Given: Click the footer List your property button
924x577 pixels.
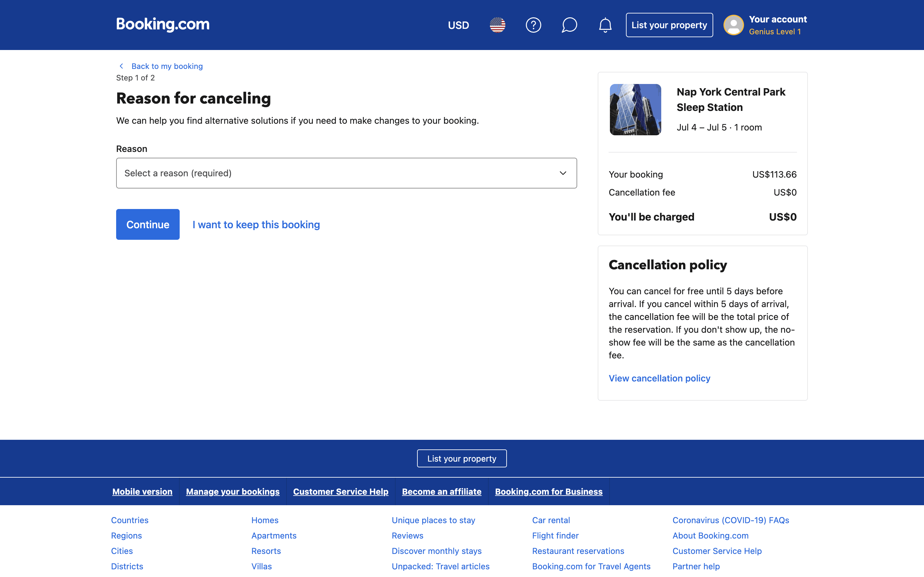Looking at the screenshot, I should pos(462,458).
